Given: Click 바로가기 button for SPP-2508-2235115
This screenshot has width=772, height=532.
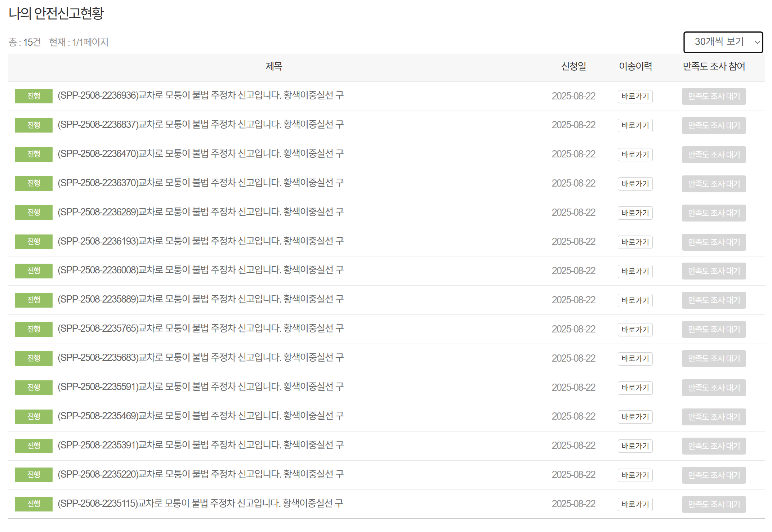Looking at the screenshot, I should [x=635, y=504].
